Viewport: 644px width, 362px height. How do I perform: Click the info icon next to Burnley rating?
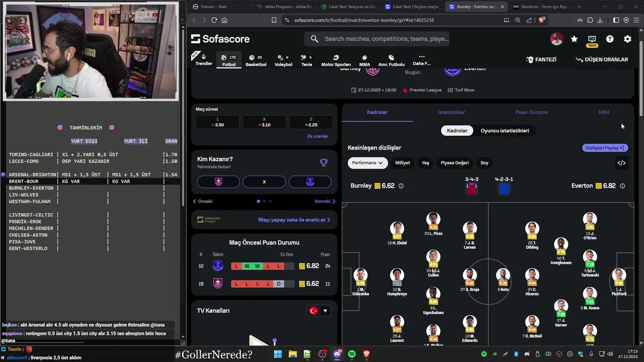[x=401, y=186]
